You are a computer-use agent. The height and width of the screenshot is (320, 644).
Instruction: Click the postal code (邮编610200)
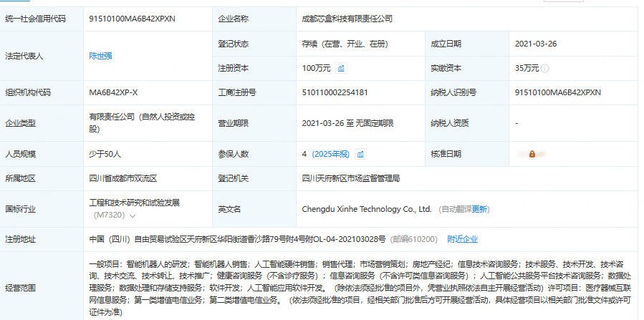(413, 239)
